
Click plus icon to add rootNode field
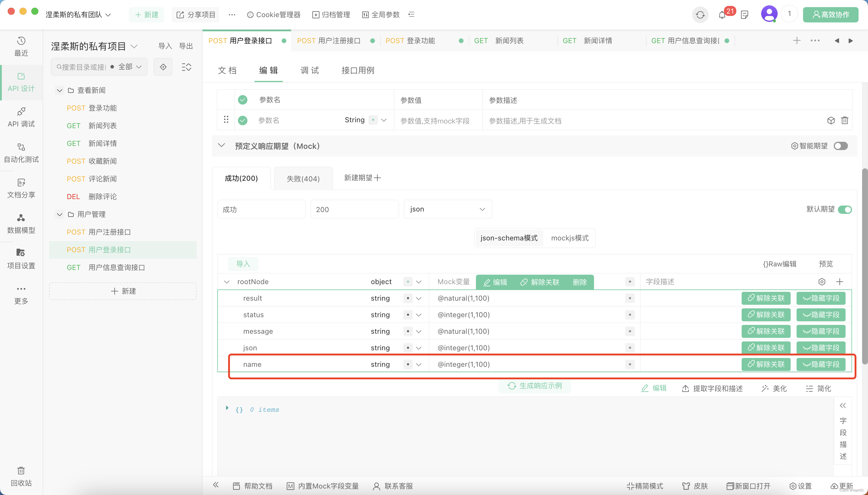click(x=839, y=281)
